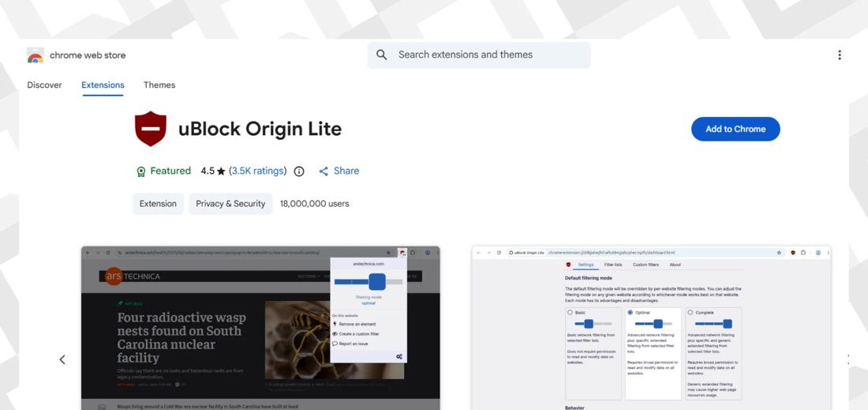This screenshot has width=868, height=410.
Task: Click the green Featured badge icon
Action: point(141,171)
